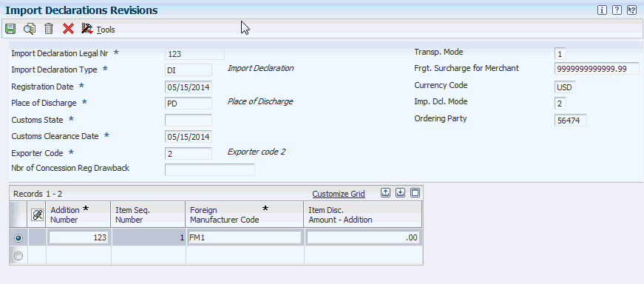The height and width of the screenshot is (284, 644).
Task: Click the Customs Clearance Date field
Action: coord(189,136)
